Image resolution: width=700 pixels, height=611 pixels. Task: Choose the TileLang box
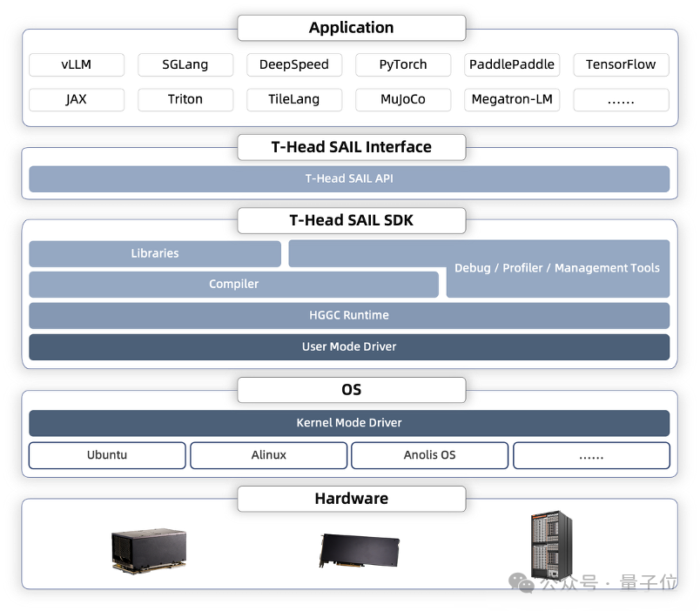point(294,99)
